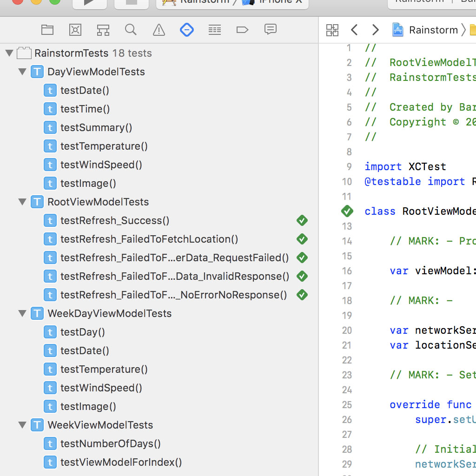476x476 pixels.
Task: Open the Rainstorm iPhone X scheme selector
Action: click(232, 2)
